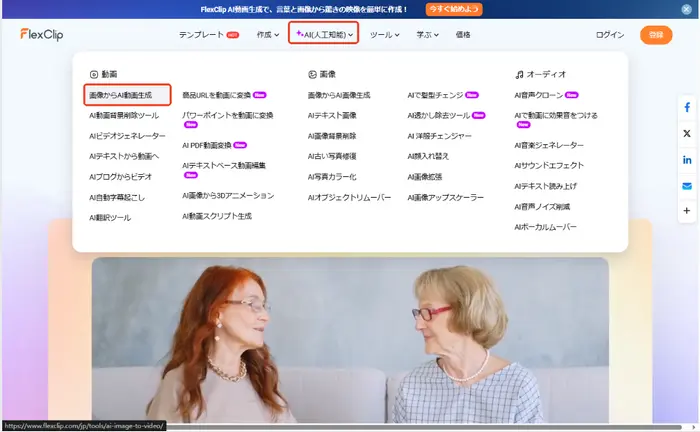Open AI動画背景削除ツール
This screenshot has width=700, height=432.
click(124, 115)
